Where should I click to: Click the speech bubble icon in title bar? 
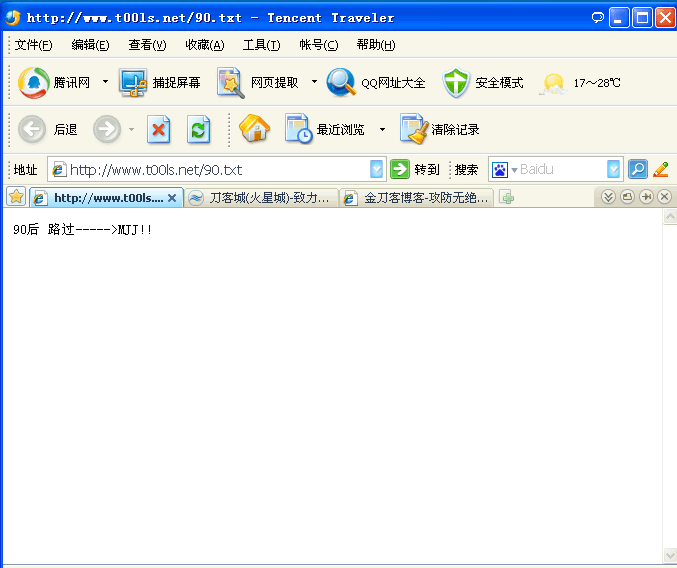click(598, 18)
